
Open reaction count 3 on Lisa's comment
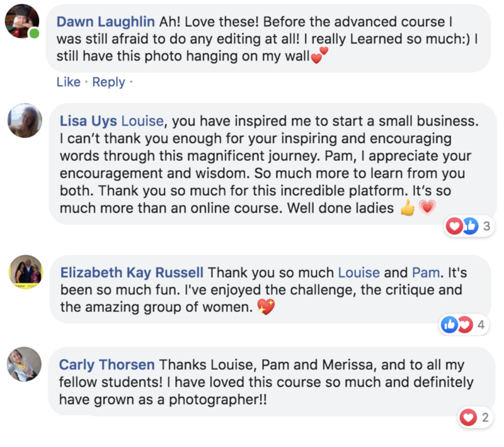point(486,227)
